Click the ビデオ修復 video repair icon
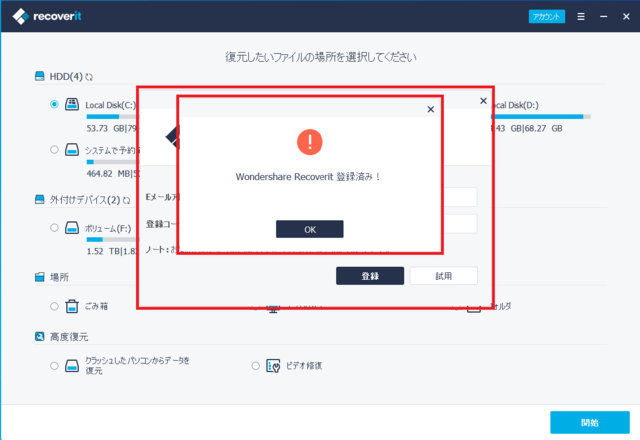Screen dimensions: 640x440 [273, 366]
